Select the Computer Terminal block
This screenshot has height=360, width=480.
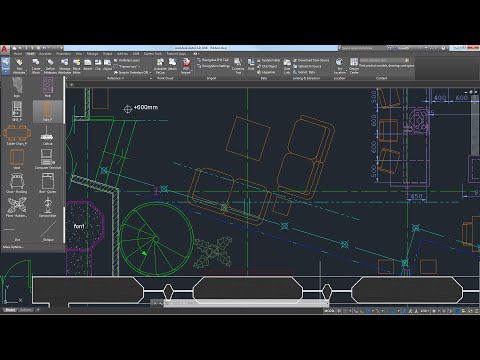[x=47, y=159]
